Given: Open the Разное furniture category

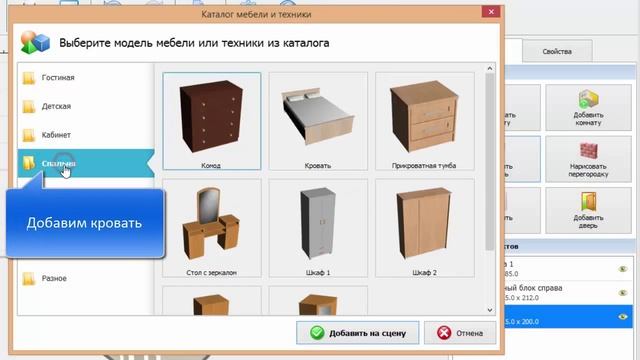Looking at the screenshot, I should tap(86, 278).
